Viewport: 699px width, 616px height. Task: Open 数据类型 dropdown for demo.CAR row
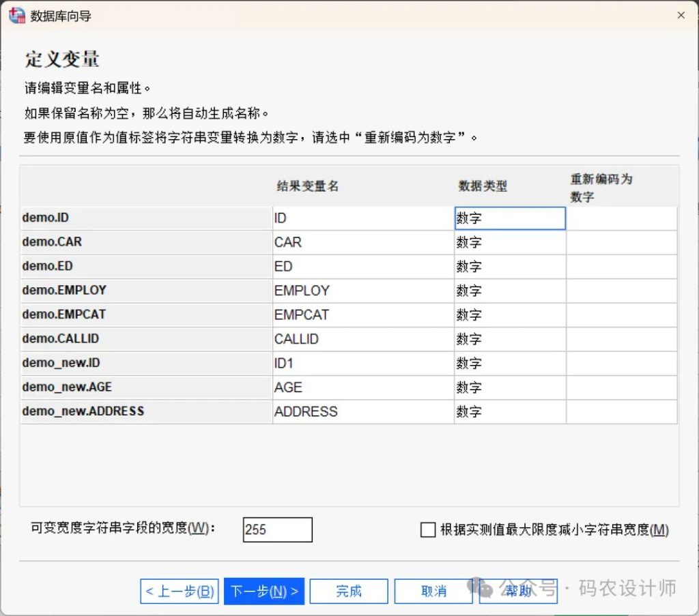point(509,242)
